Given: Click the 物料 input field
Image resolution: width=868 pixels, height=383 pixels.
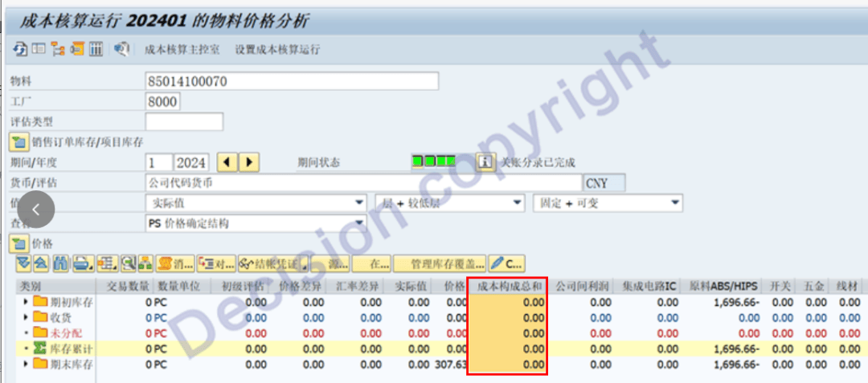Looking at the screenshot, I should [292, 81].
